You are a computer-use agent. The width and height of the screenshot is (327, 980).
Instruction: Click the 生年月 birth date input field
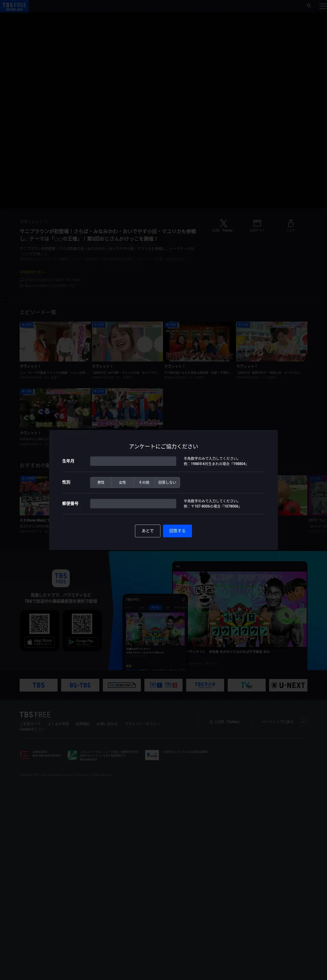tap(133, 461)
